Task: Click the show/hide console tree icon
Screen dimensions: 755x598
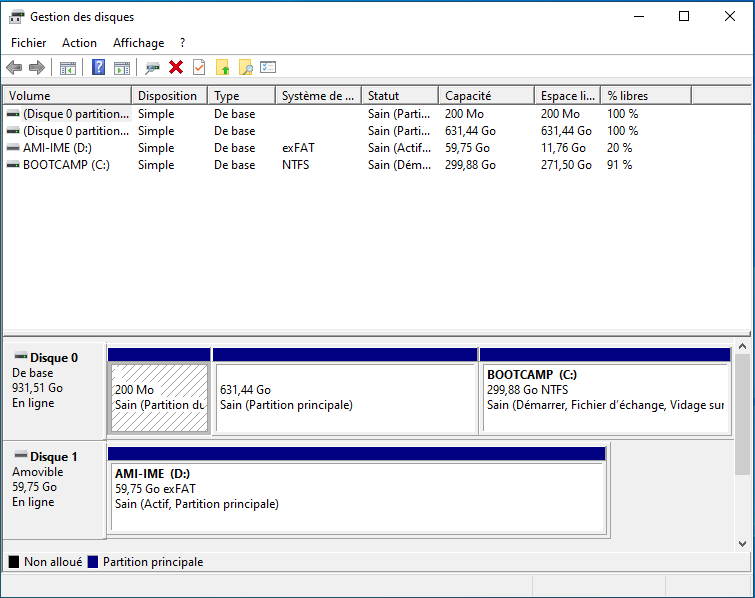Action: pos(68,67)
